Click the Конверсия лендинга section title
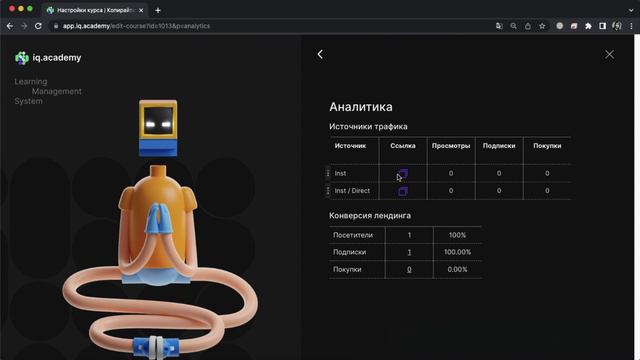This screenshot has width=640, height=360. pyautogui.click(x=370, y=216)
